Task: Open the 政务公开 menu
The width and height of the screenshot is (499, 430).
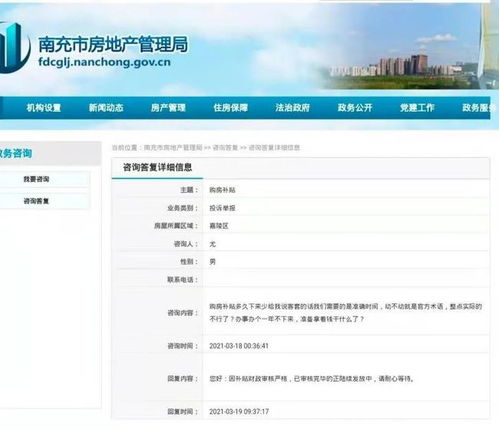Action: point(355,108)
